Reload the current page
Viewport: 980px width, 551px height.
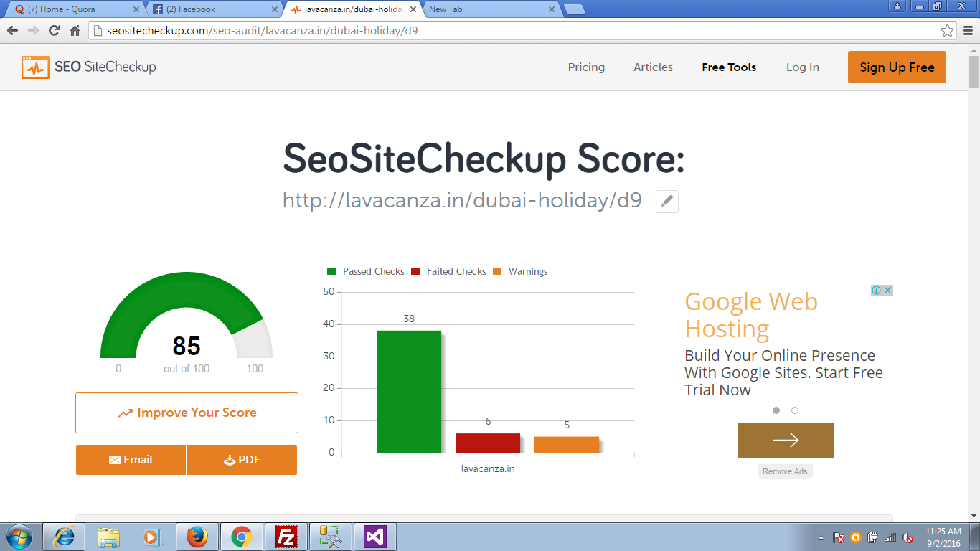coord(54,31)
